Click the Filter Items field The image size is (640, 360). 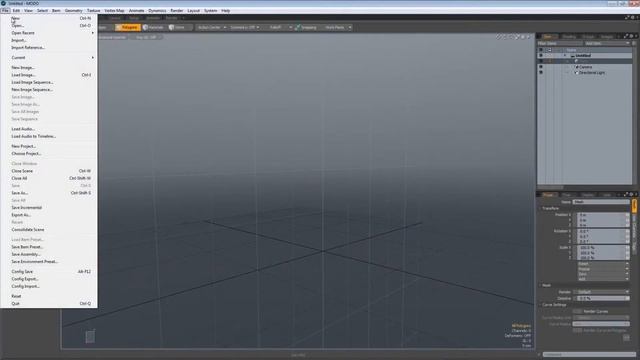(x=560, y=43)
